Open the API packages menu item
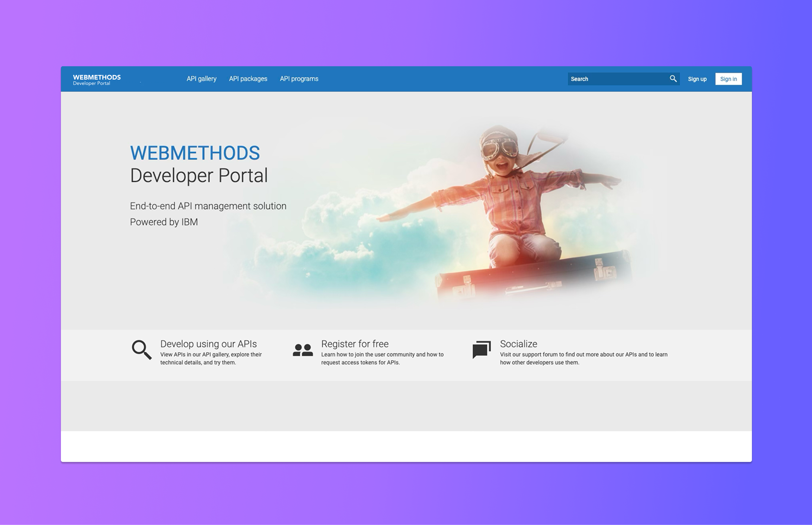812x525 pixels. pyautogui.click(x=248, y=79)
